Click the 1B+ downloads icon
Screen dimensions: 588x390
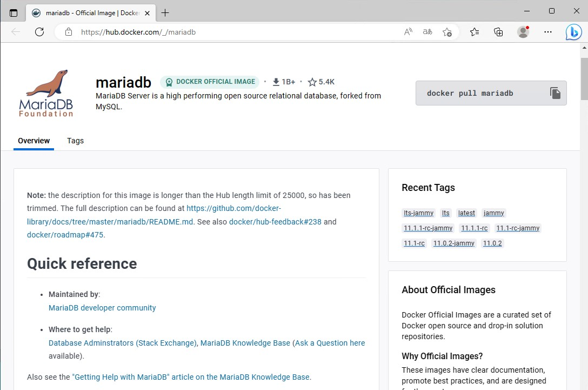276,82
